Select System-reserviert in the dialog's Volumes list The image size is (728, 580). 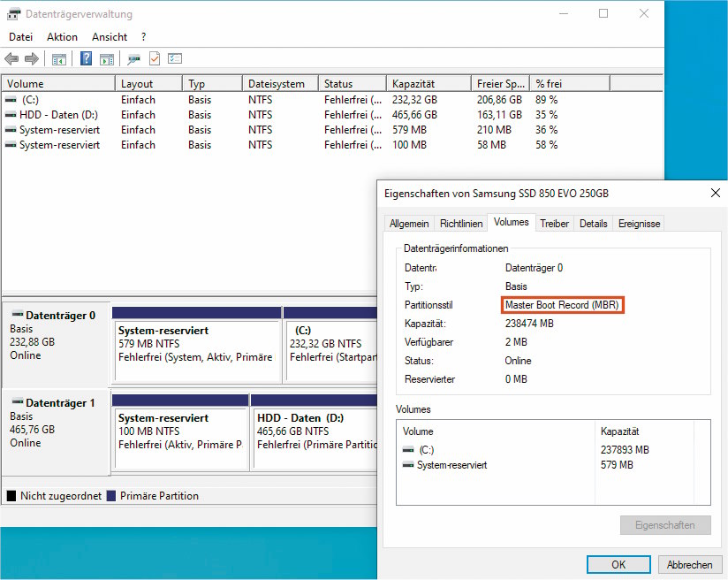tap(451, 465)
